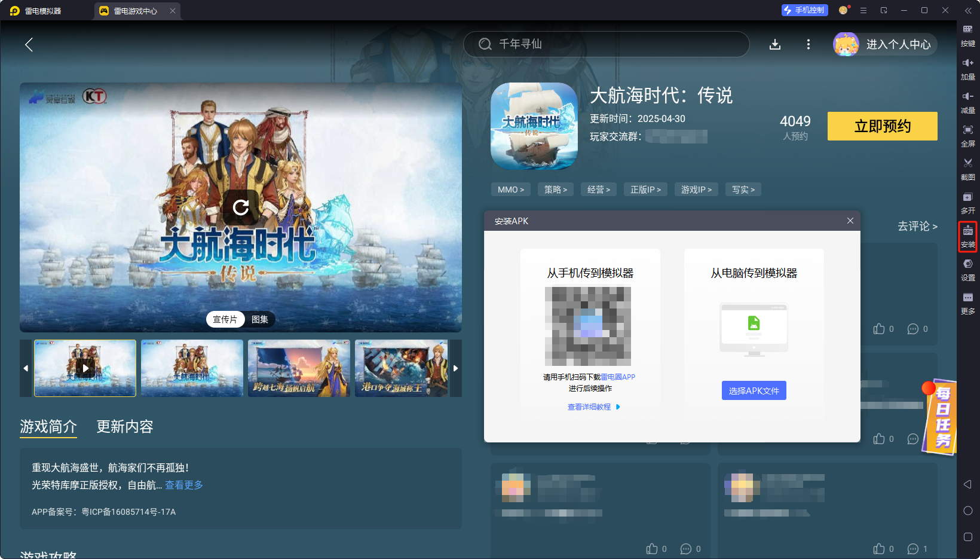Viewport: 980px width, 559px height.
Task: Close the 雷电游戏中心 tab
Action: click(x=172, y=11)
